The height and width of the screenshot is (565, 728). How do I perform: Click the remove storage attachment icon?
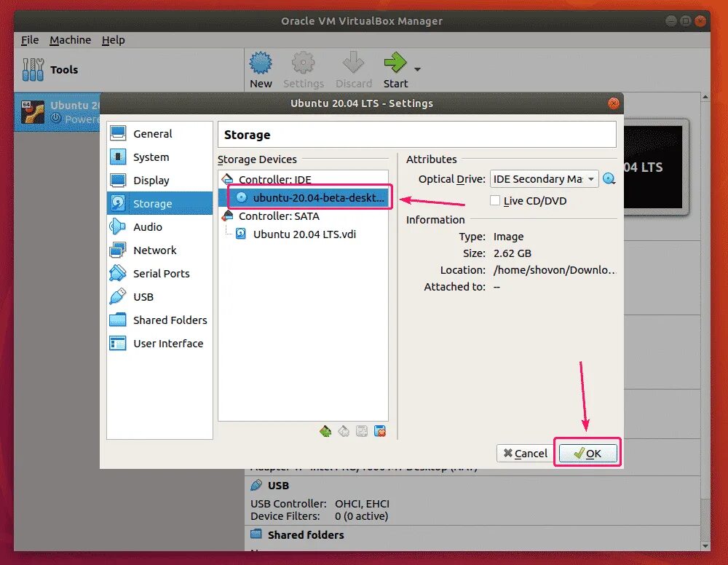pyautogui.click(x=380, y=431)
